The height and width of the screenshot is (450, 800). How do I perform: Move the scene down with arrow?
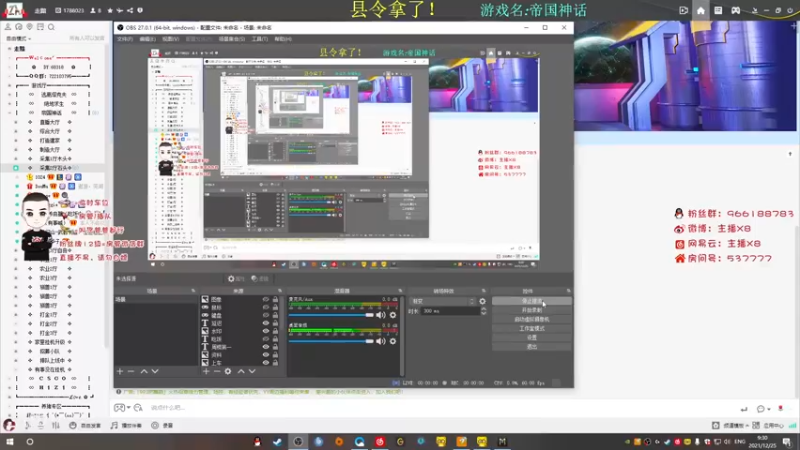pyautogui.click(x=155, y=371)
